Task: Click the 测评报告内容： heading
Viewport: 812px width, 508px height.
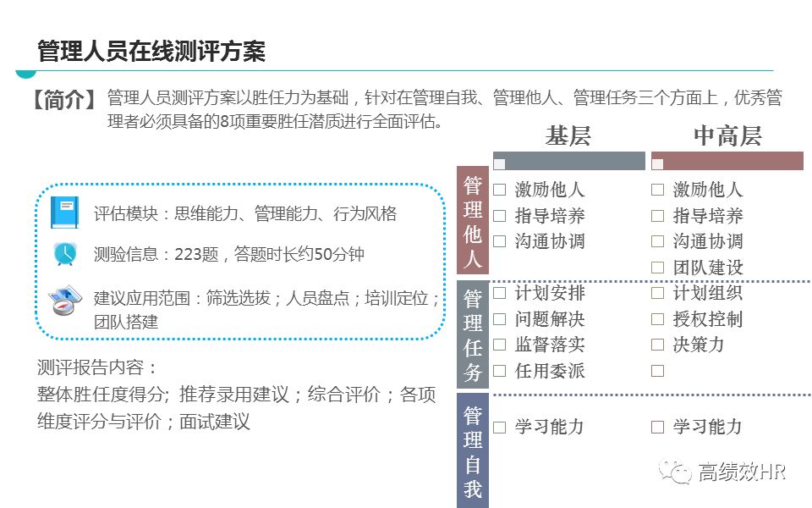Action: coord(96,367)
